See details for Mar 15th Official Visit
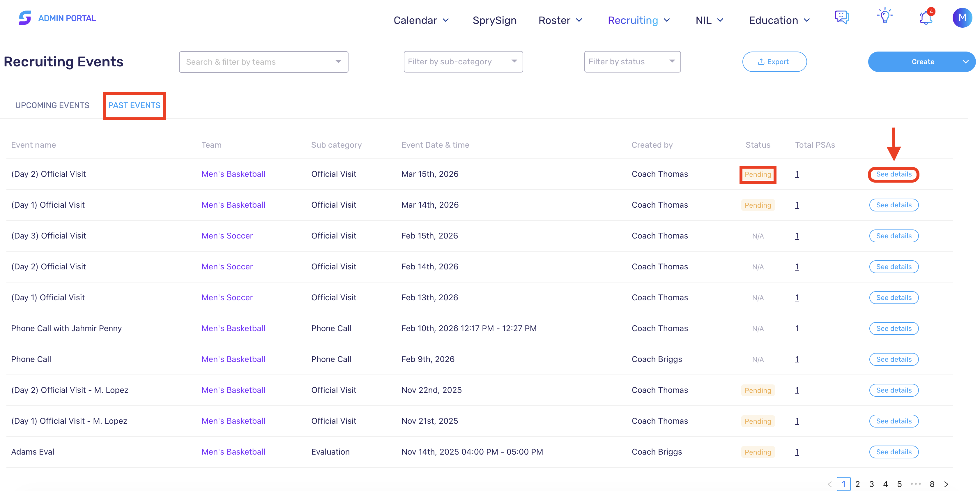 894,174
